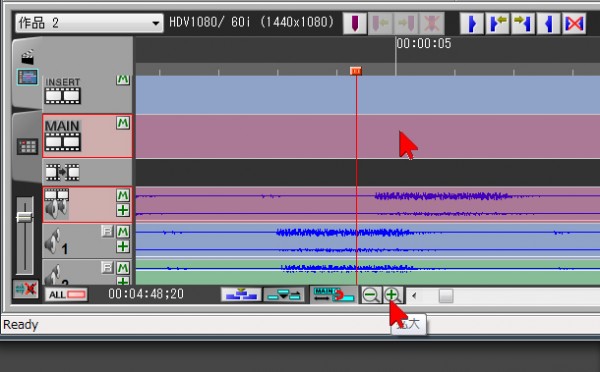Set the in point with blue arrow
600x372 pixels.
tap(472, 23)
